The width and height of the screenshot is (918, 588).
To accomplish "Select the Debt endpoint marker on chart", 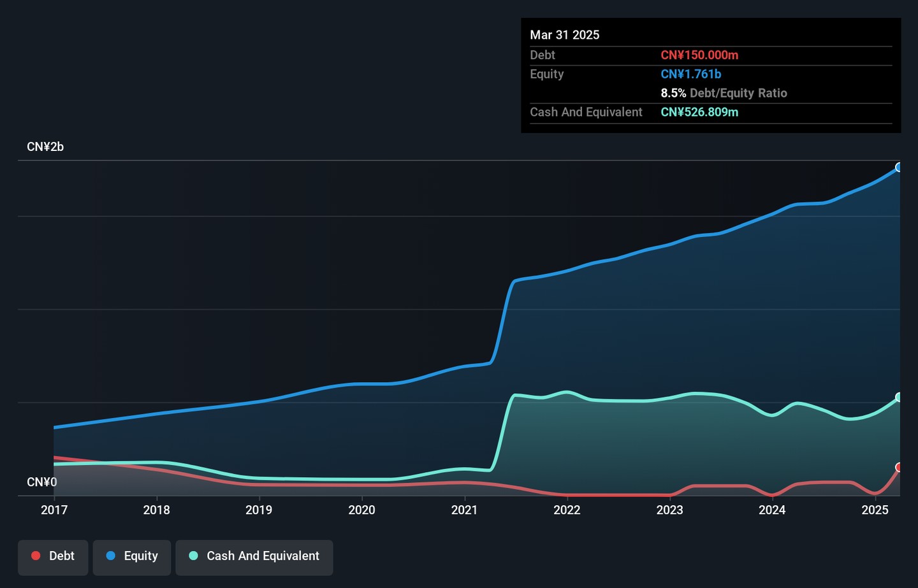I will point(899,468).
